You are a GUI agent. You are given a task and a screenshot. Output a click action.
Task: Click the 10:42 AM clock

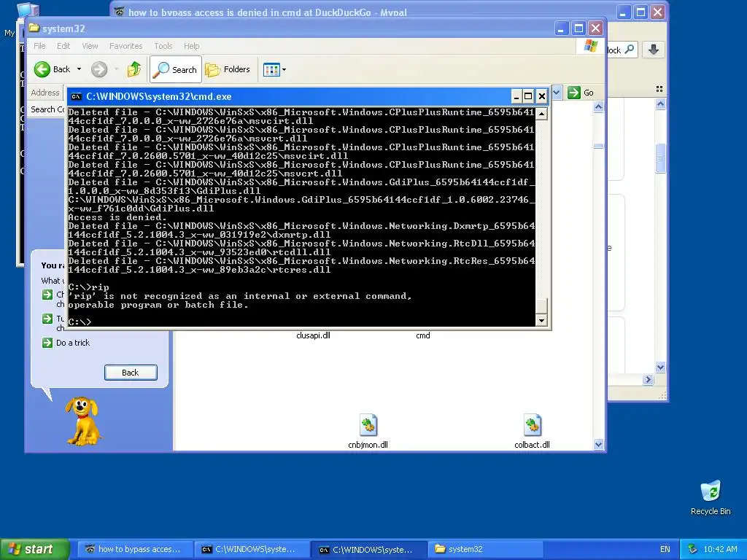(x=720, y=549)
